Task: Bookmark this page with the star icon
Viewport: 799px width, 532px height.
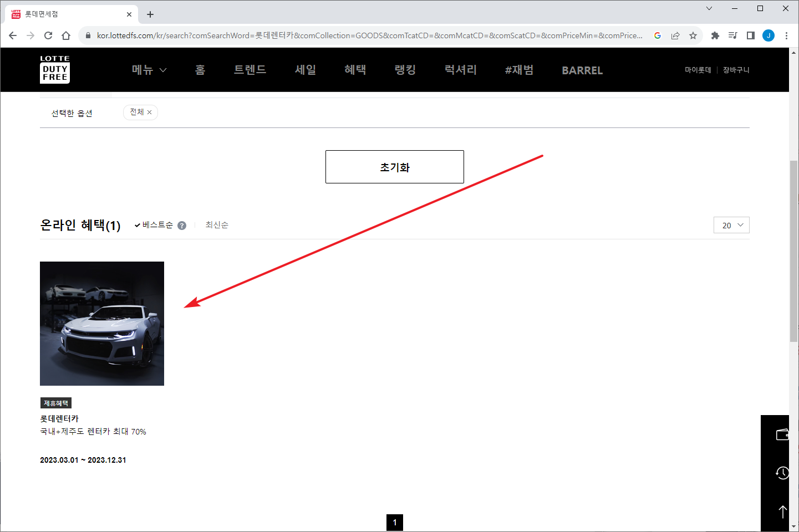Action: click(x=693, y=35)
